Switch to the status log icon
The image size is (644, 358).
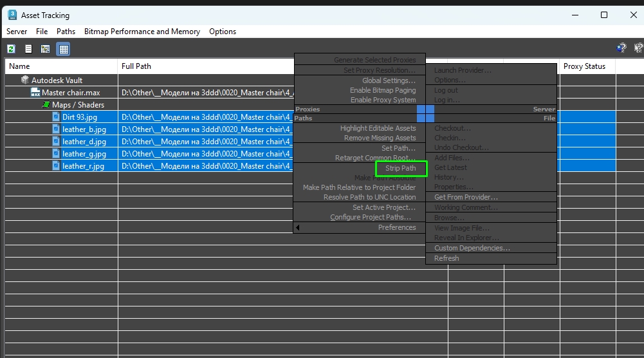click(28, 49)
